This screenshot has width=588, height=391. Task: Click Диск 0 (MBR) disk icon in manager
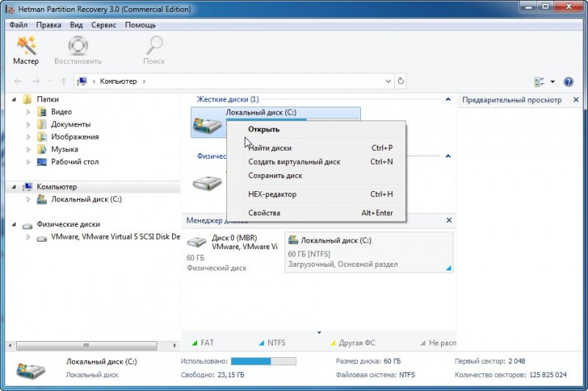pyautogui.click(x=196, y=242)
